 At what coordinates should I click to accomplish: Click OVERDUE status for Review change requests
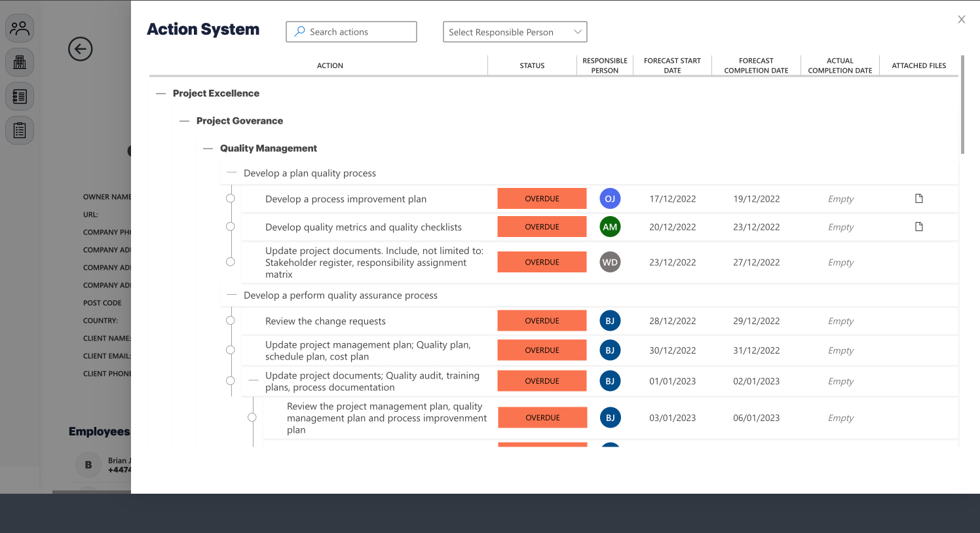[542, 321]
